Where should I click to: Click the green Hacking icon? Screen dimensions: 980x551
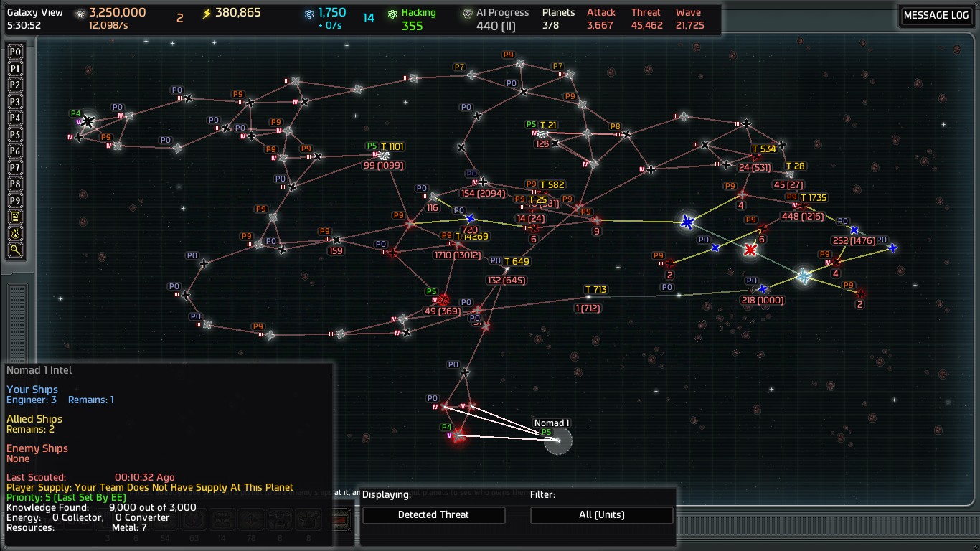click(x=392, y=14)
